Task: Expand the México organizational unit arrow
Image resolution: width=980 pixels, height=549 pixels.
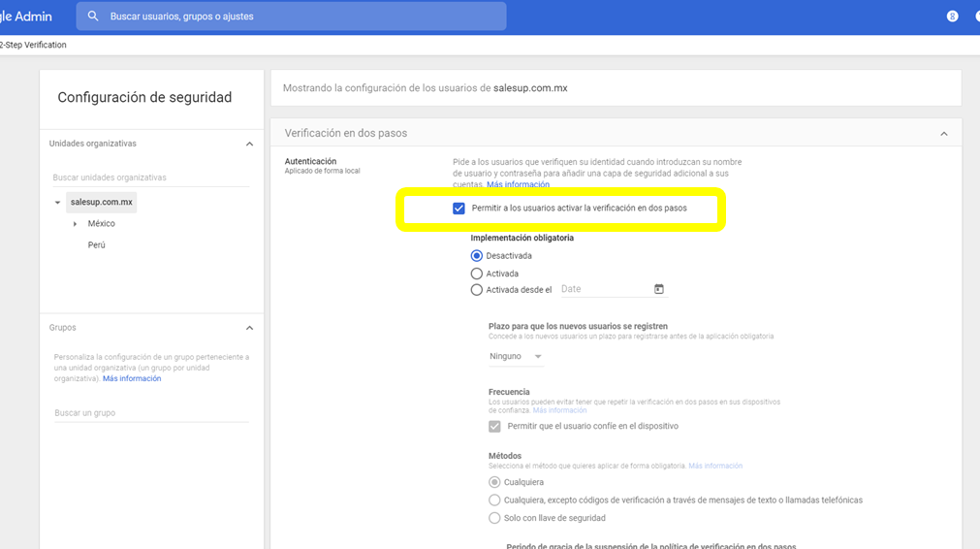Action: pyautogui.click(x=75, y=224)
